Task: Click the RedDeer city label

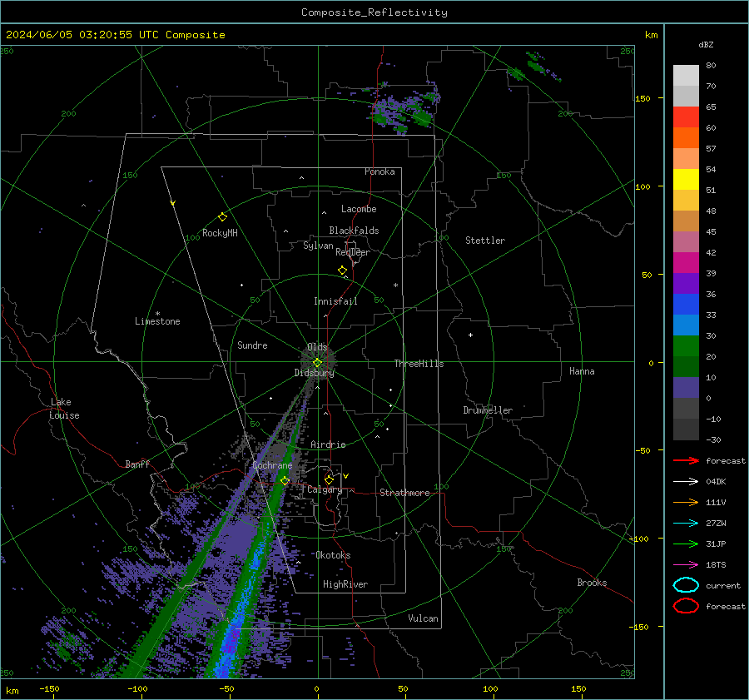Action: (x=353, y=252)
